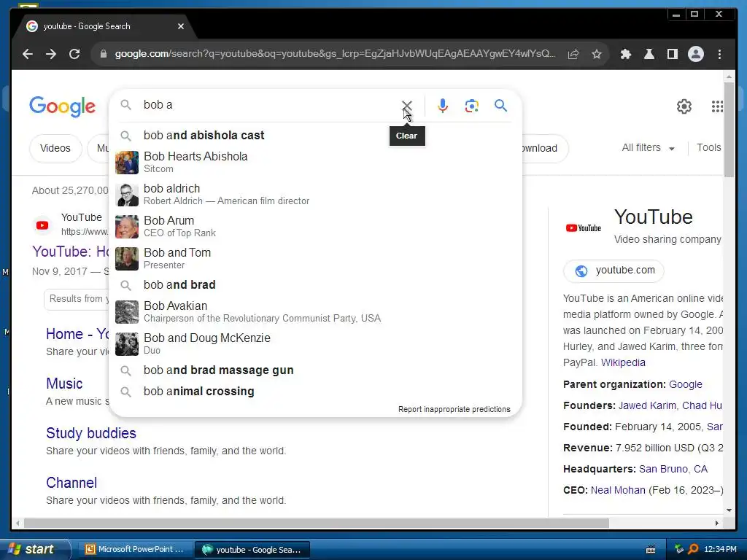Image resolution: width=747 pixels, height=560 pixels.
Task: Open Channel sitelink
Action: [71, 483]
